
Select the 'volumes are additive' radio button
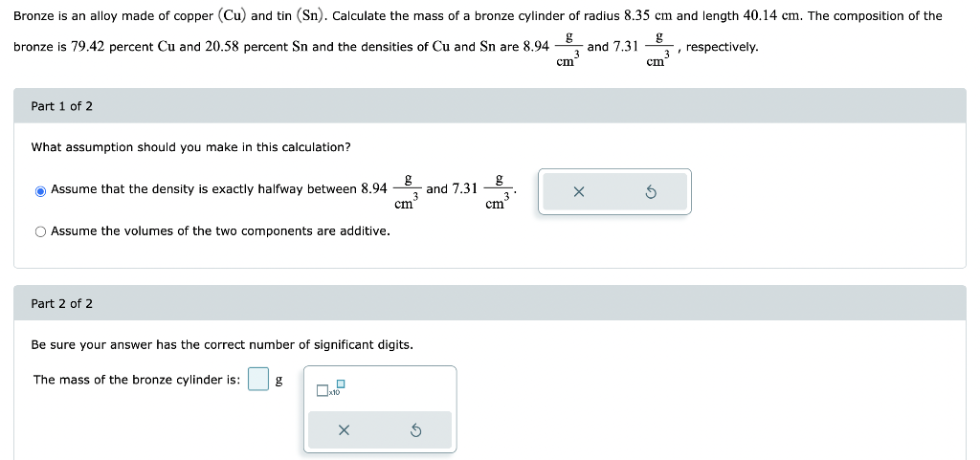click(x=40, y=232)
